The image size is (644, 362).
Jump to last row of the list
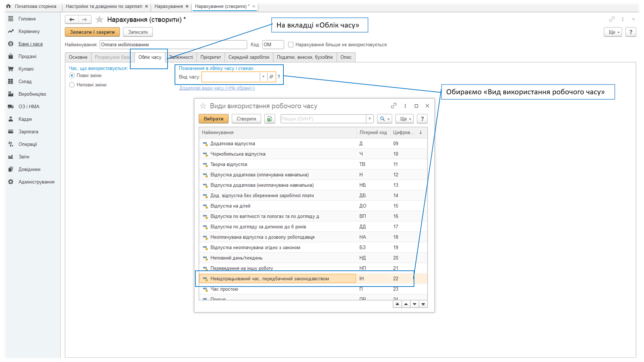(423, 304)
